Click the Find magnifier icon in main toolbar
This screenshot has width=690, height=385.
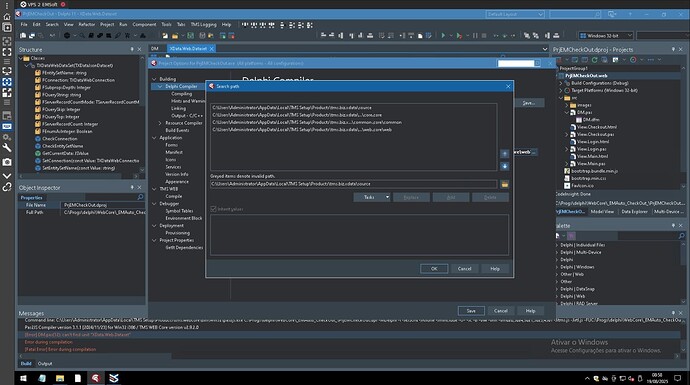coord(82,36)
